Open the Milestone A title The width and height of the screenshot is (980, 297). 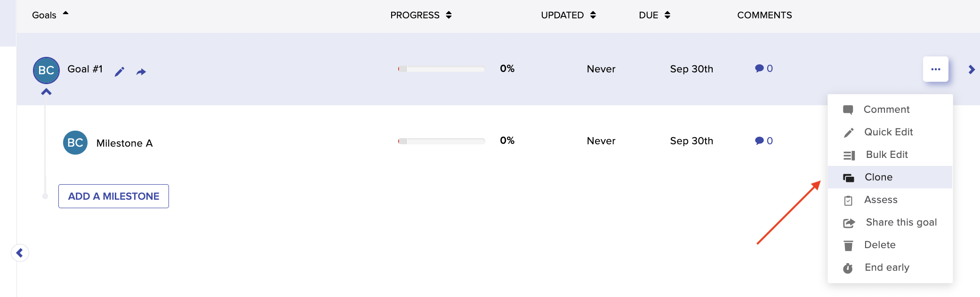click(x=124, y=143)
